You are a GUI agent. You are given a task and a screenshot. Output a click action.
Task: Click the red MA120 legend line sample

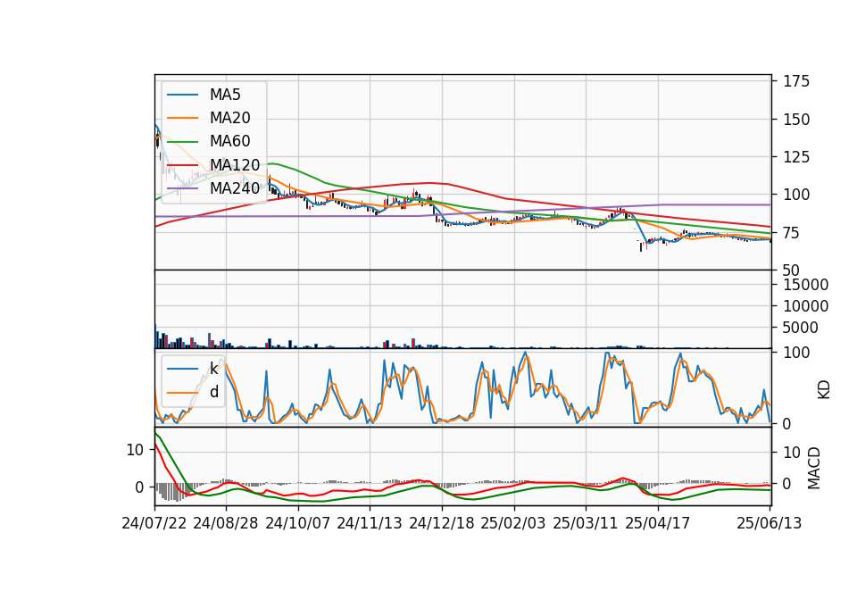(182, 166)
